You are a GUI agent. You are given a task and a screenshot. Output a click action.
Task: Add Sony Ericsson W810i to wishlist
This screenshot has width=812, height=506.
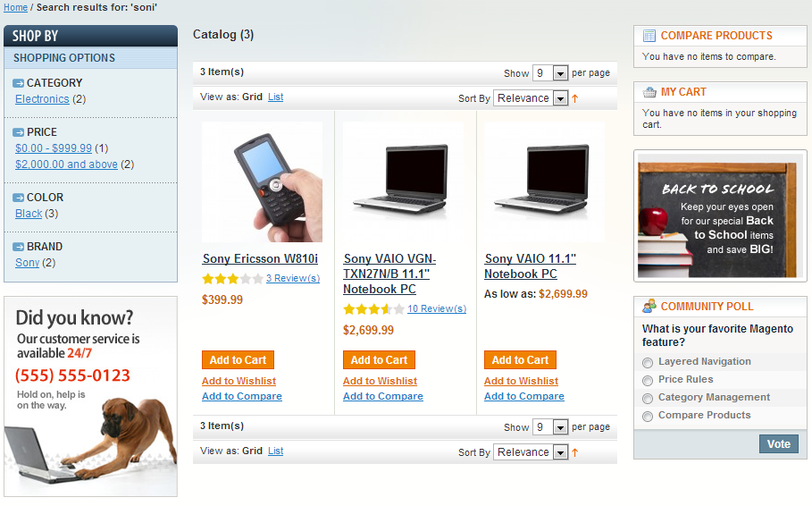pos(239,381)
